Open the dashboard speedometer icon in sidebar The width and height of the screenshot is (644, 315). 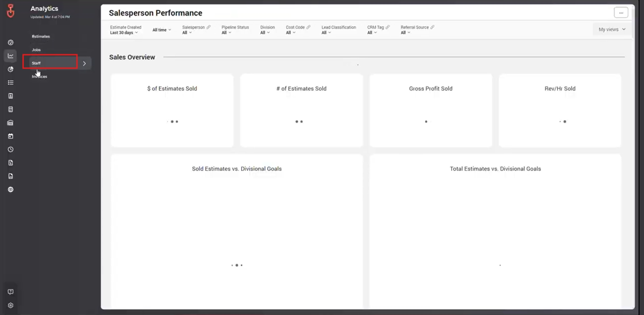pyautogui.click(x=10, y=42)
